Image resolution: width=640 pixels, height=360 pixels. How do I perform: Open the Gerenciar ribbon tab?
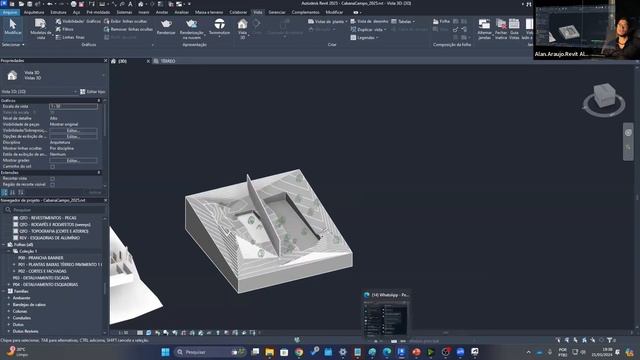[277, 12]
